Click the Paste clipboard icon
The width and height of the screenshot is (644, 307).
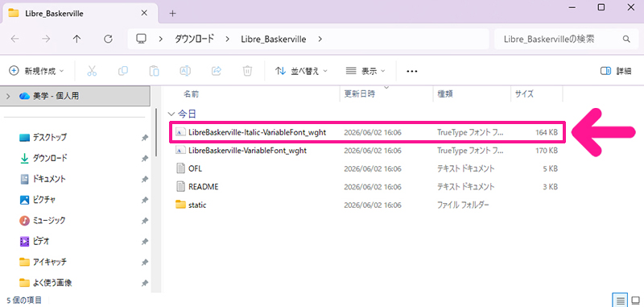coord(154,71)
